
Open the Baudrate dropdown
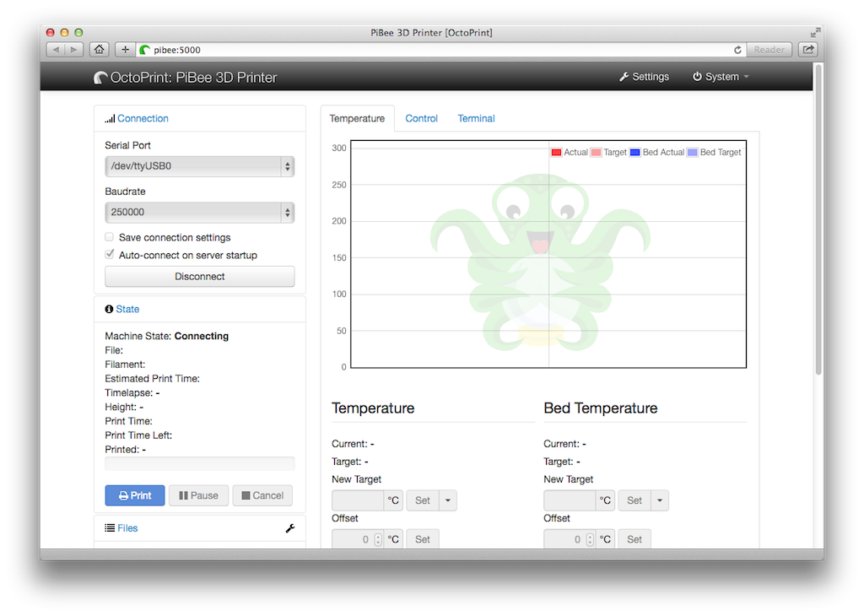tap(199, 213)
